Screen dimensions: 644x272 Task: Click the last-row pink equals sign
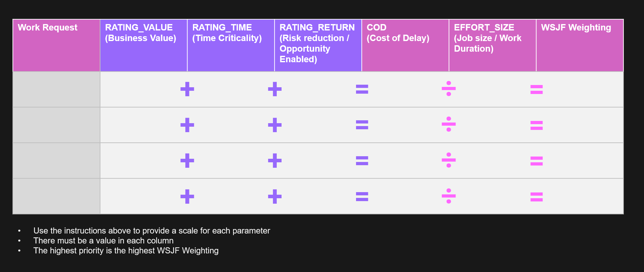[x=536, y=197]
